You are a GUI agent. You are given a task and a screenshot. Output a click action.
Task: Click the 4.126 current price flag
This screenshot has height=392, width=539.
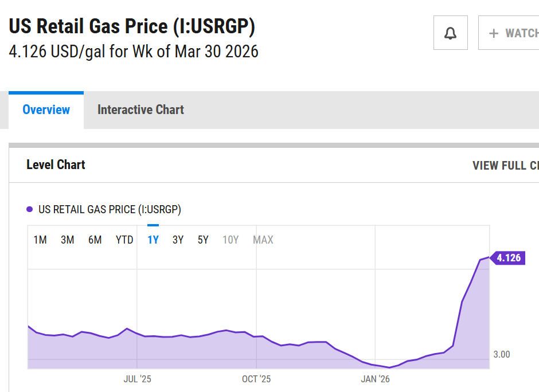click(x=508, y=257)
